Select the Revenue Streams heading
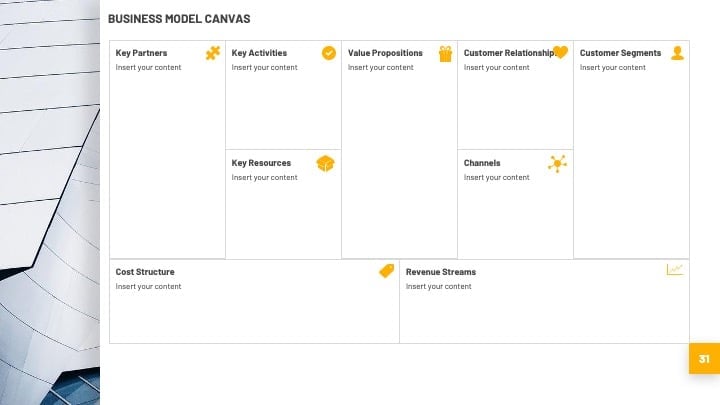 [x=441, y=272]
